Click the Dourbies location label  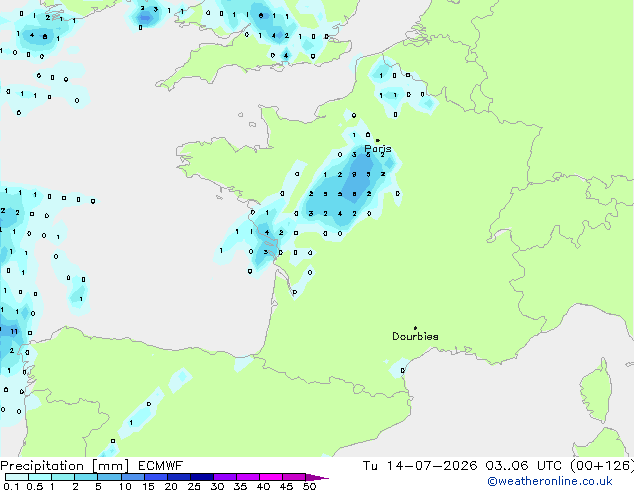(x=415, y=336)
